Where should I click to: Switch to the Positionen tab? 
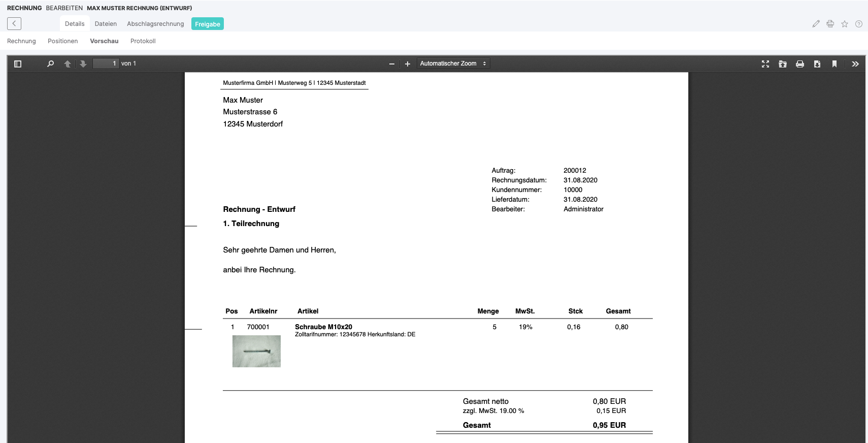point(63,41)
